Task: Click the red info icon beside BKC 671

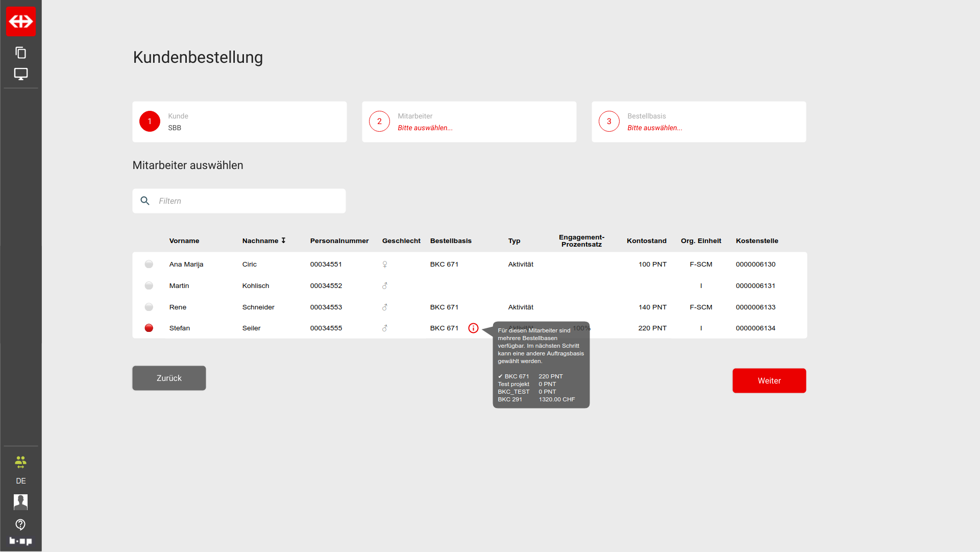Action: pos(473,328)
